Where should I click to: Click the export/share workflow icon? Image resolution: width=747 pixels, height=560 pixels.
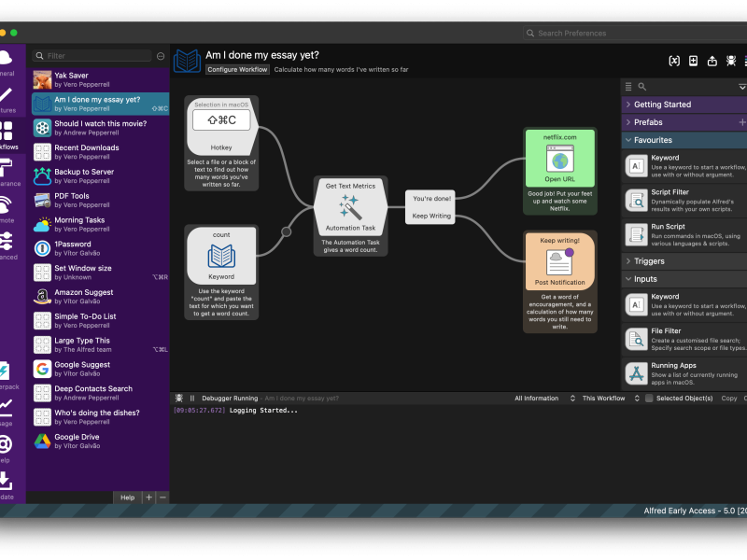(x=712, y=61)
